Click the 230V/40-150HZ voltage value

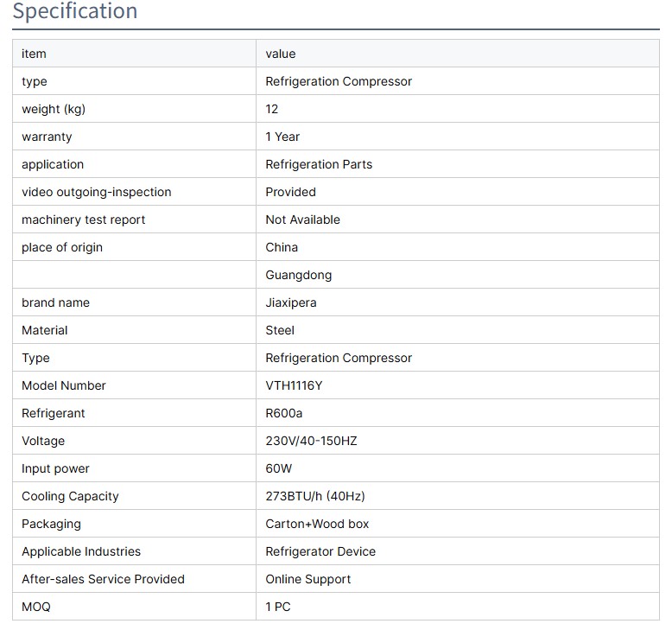click(x=311, y=441)
